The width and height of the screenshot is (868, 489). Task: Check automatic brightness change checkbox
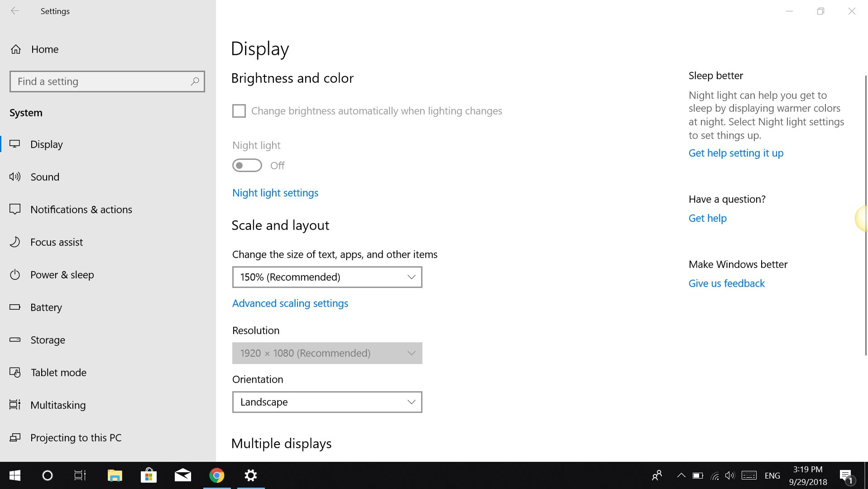[x=239, y=111]
